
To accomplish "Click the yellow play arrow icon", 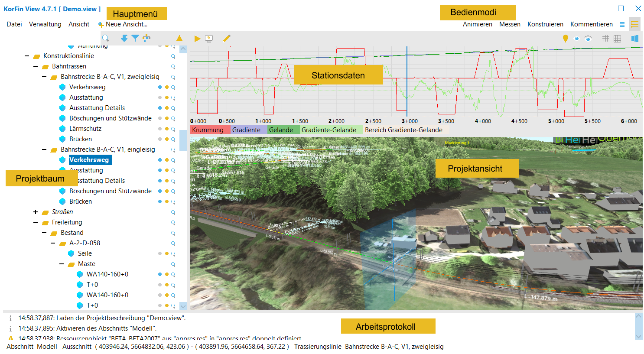I will [x=197, y=39].
